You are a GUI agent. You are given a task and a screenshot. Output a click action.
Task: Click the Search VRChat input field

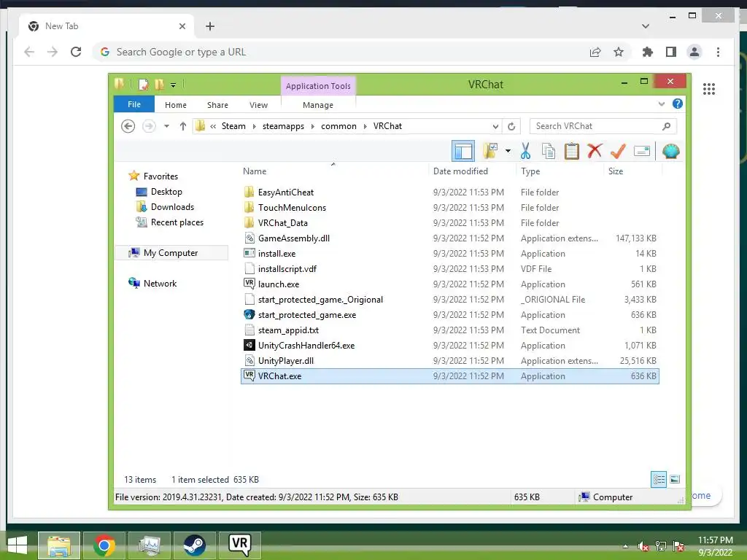(603, 126)
